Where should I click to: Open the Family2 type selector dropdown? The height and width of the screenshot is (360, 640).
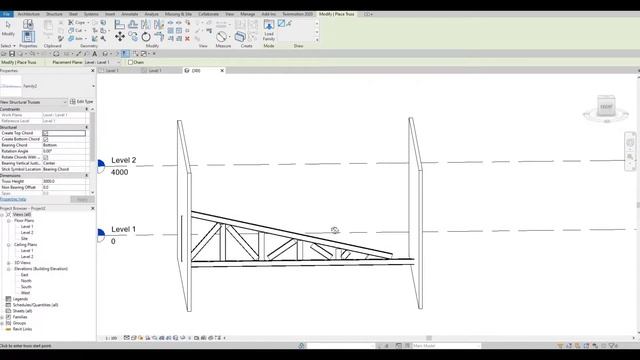[93, 86]
